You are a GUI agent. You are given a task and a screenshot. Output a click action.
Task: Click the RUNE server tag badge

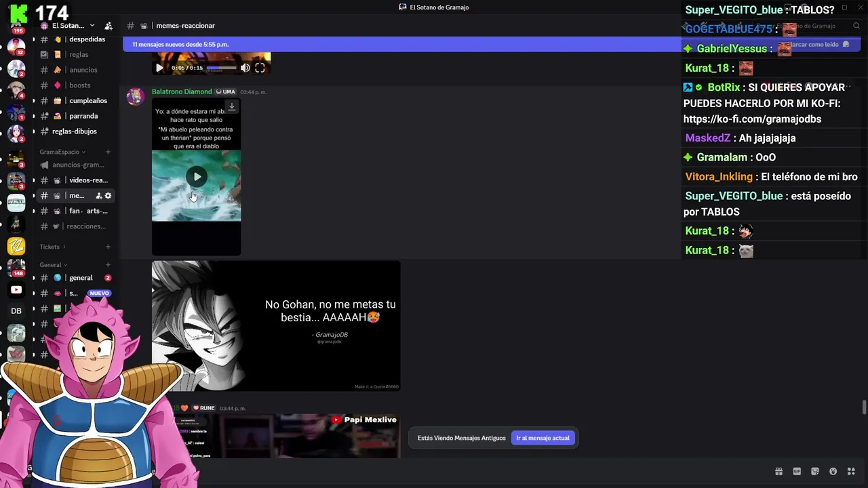pyautogui.click(x=204, y=408)
